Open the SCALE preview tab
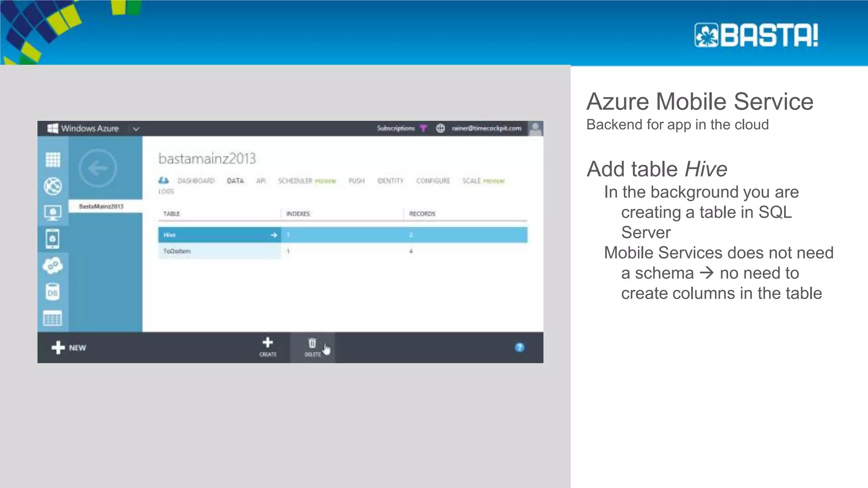Viewport: 868px width, 488px height. tap(483, 181)
